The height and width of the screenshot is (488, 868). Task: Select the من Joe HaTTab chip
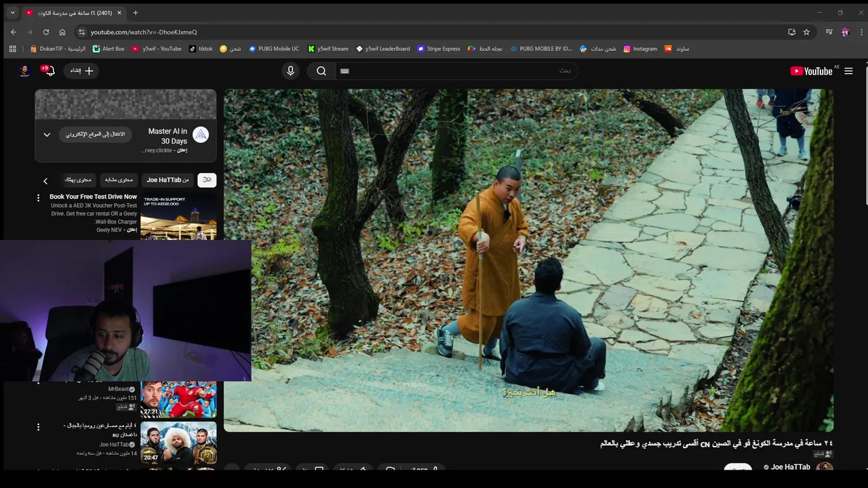coord(167,180)
